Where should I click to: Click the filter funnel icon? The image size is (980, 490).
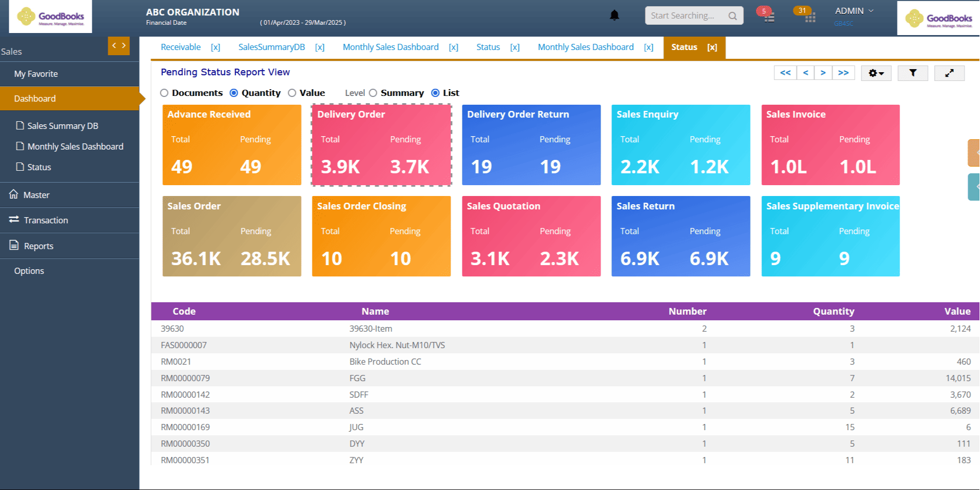click(912, 73)
